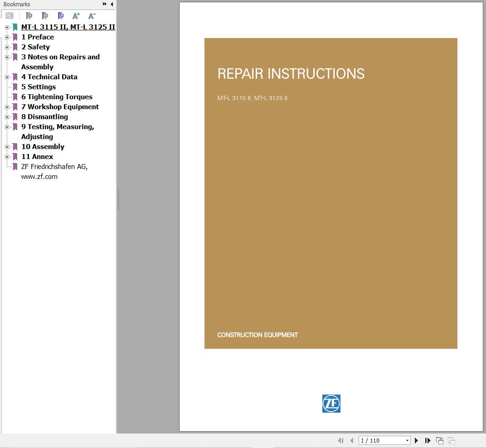Open the 8 Dismantling bookmark
This screenshot has height=448, width=486.
click(44, 117)
